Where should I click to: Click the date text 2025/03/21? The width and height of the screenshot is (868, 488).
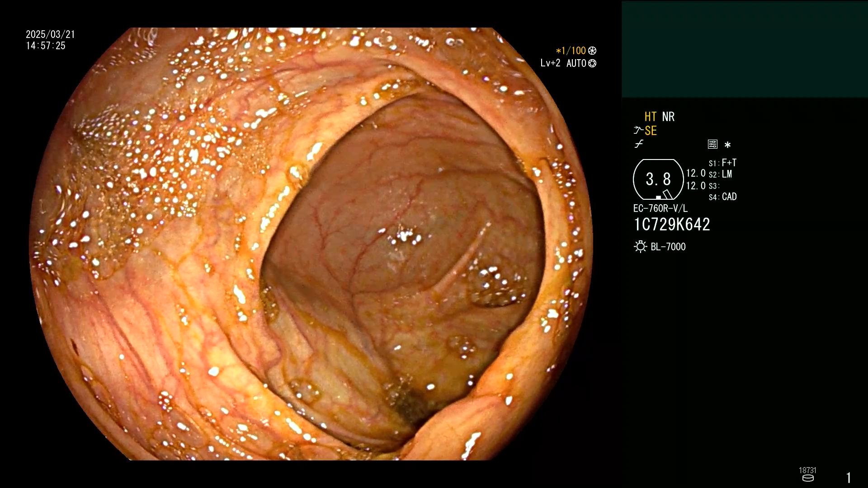(50, 34)
